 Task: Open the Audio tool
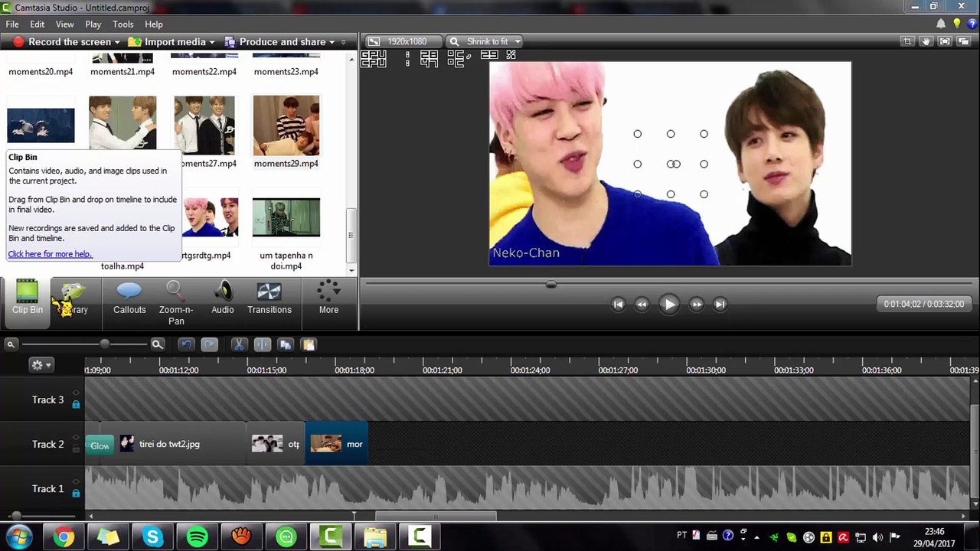pyautogui.click(x=223, y=298)
